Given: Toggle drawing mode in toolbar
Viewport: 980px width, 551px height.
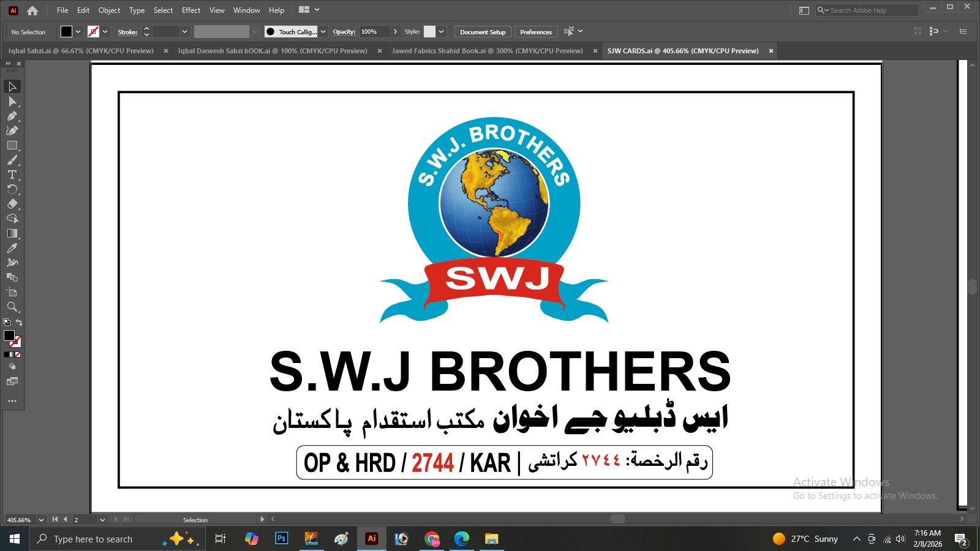Looking at the screenshot, I should [12, 366].
